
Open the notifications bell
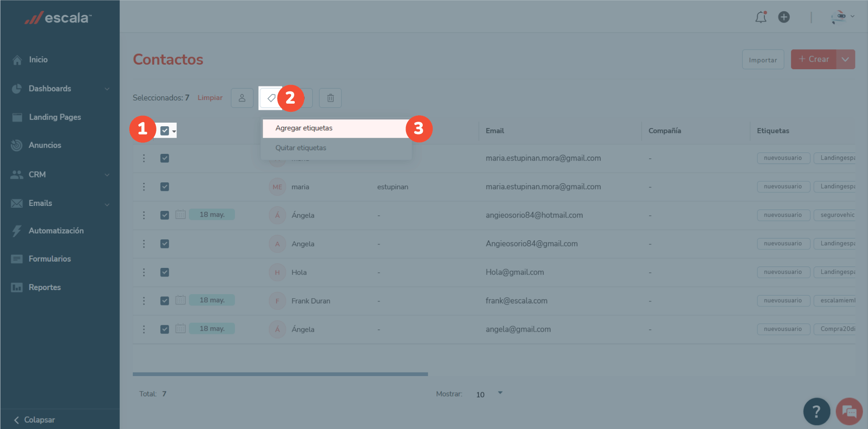click(x=761, y=17)
